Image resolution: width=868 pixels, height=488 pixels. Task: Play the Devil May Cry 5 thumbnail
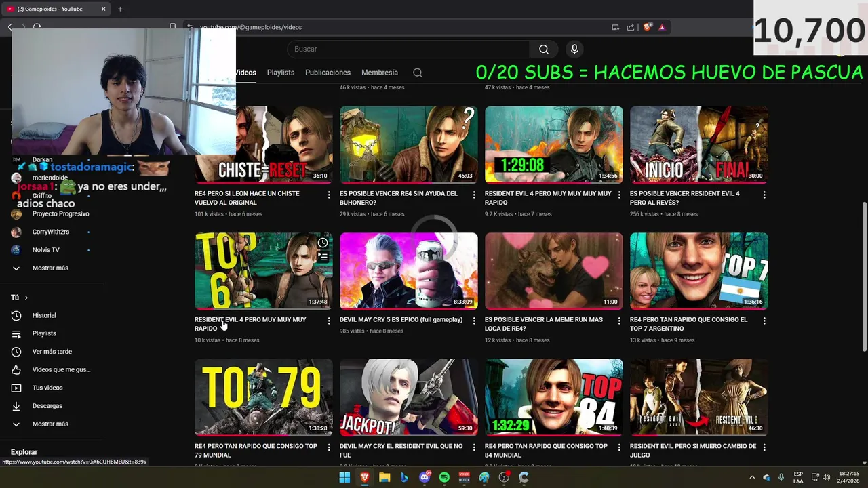[408, 271]
